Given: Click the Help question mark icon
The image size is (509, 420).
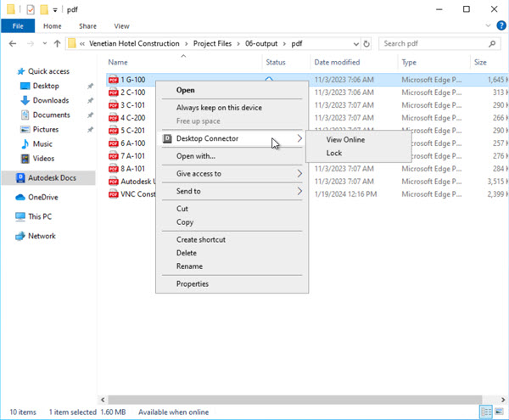Looking at the screenshot, I should (501, 25).
